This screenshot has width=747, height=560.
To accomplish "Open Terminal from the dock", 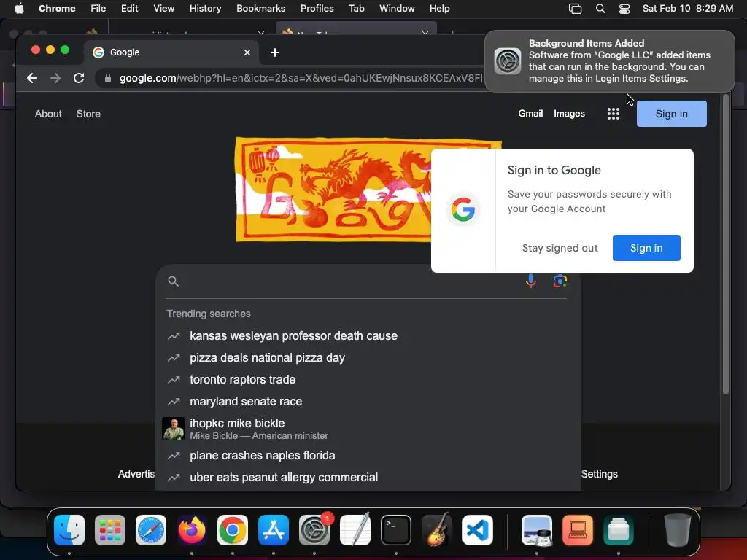I will click(x=396, y=530).
